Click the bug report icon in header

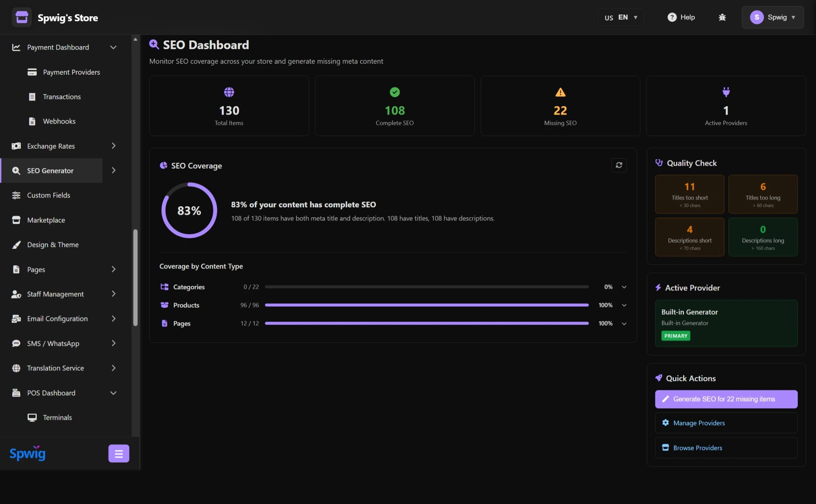click(x=722, y=17)
